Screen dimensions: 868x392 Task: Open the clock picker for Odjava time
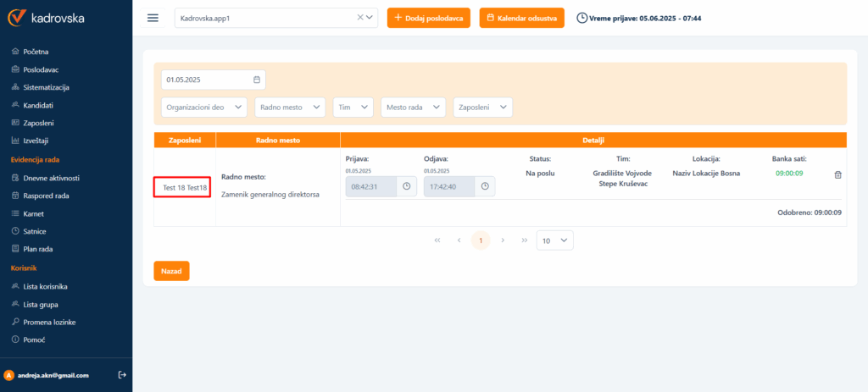pyautogui.click(x=485, y=186)
